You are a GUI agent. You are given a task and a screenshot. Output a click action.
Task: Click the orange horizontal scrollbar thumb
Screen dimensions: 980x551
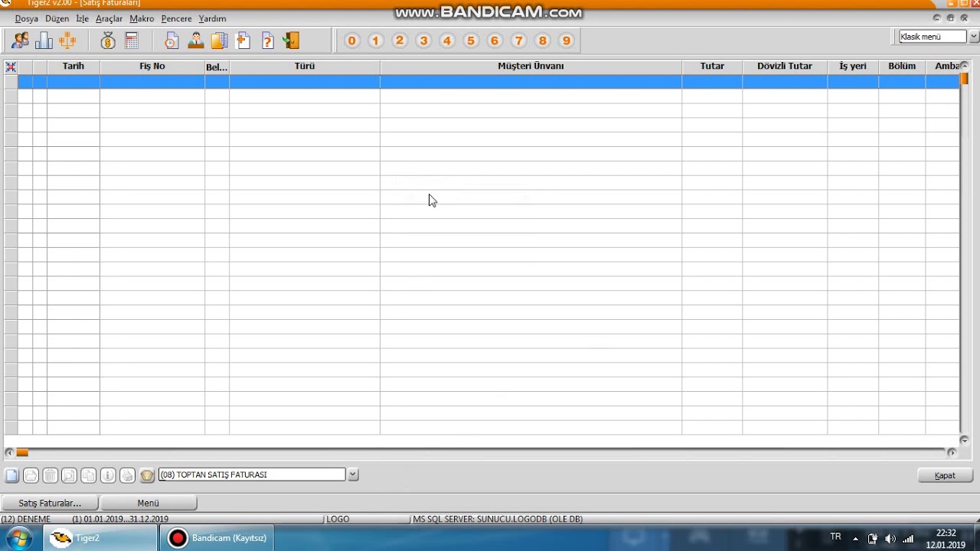point(22,452)
